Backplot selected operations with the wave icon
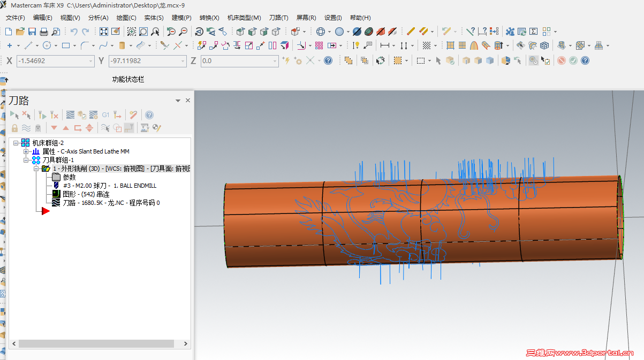 70,114
